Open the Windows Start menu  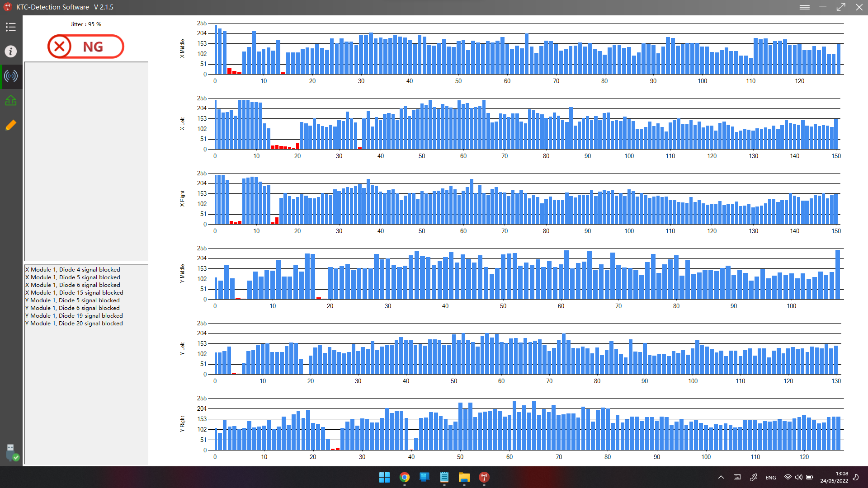[384, 477]
